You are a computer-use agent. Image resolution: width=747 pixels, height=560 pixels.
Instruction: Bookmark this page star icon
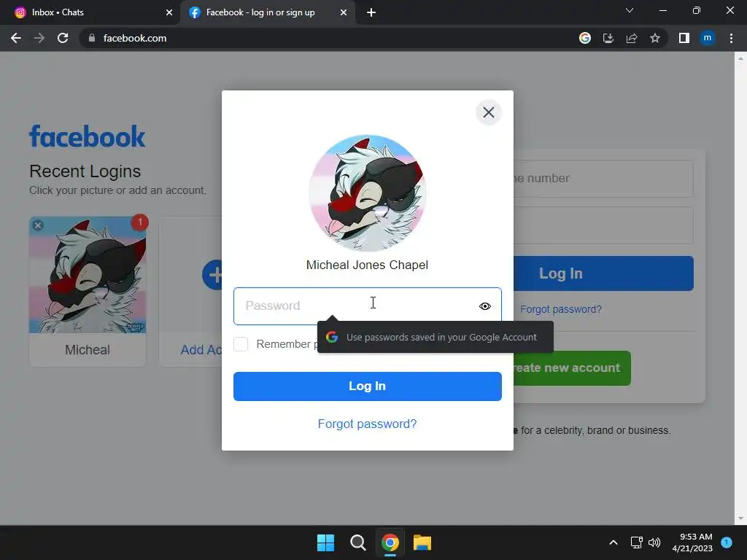pyautogui.click(x=655, y=38)
